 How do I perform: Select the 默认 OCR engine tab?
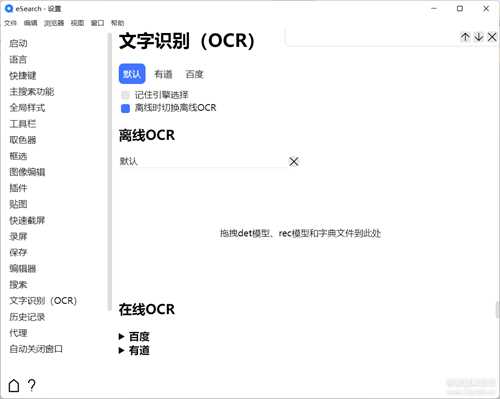(x=132, y=74)
